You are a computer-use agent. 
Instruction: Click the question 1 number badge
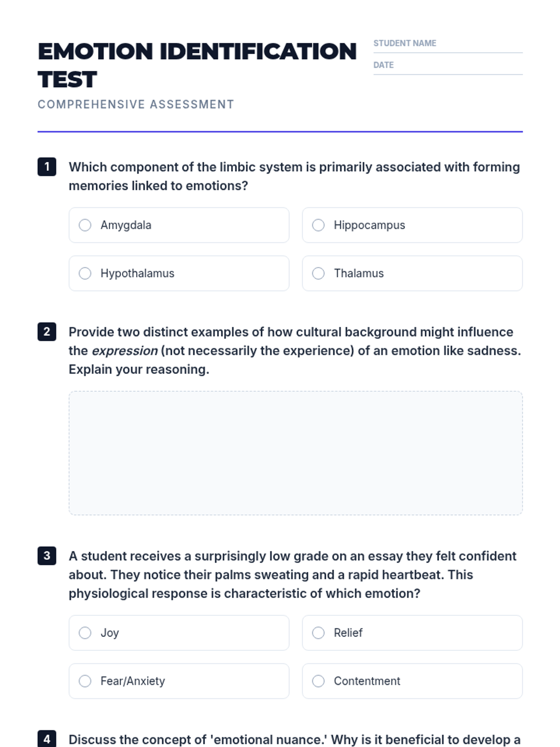click(x=47, y=167)
